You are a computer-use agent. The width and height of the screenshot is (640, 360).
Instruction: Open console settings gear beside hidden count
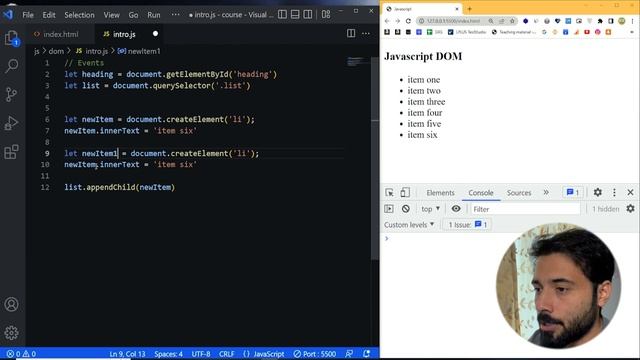tap(630, 209)
